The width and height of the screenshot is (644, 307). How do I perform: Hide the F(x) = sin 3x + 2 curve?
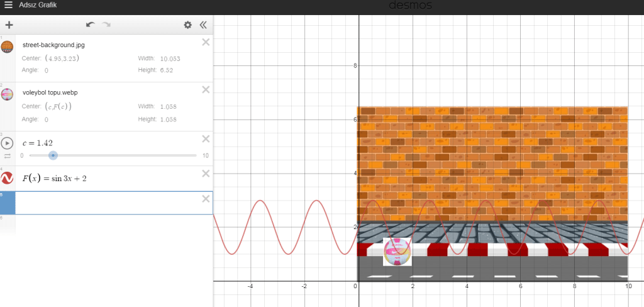pyautogui.click(x=8, y=179)
